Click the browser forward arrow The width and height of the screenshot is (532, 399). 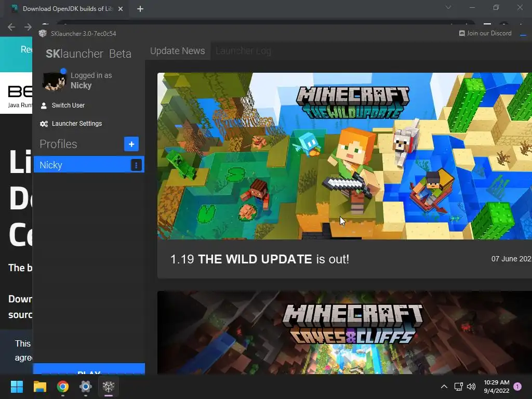(x=28, y=27)
